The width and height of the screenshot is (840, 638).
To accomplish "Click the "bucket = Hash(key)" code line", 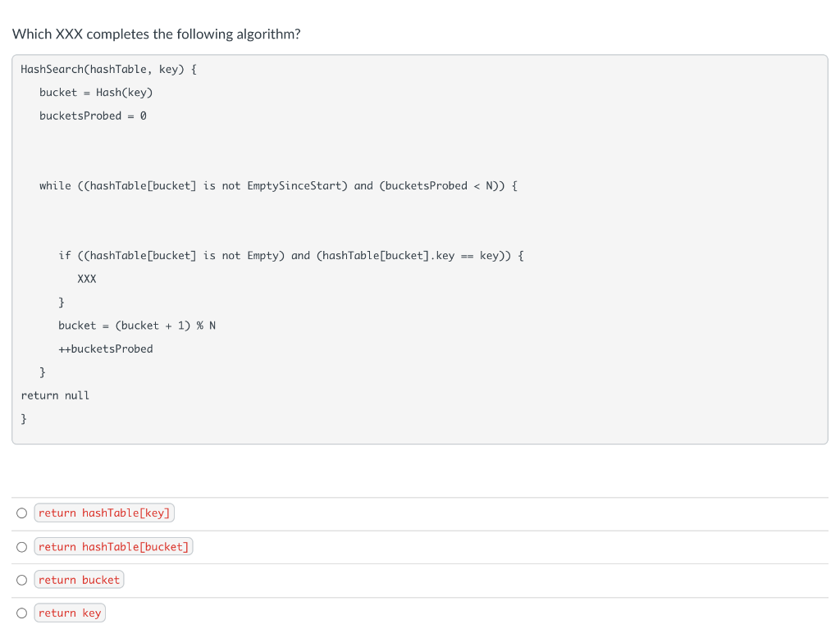I will (x=95, y=92).
